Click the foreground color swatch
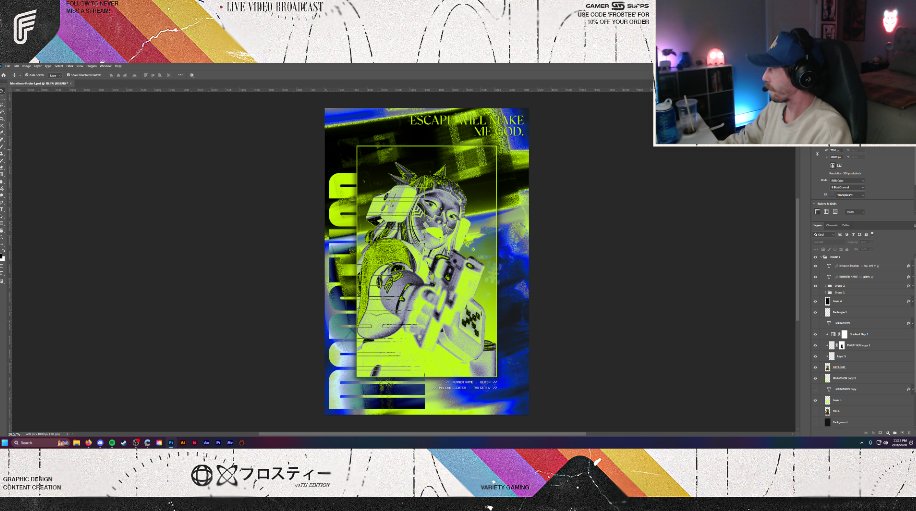 (2, 255)
